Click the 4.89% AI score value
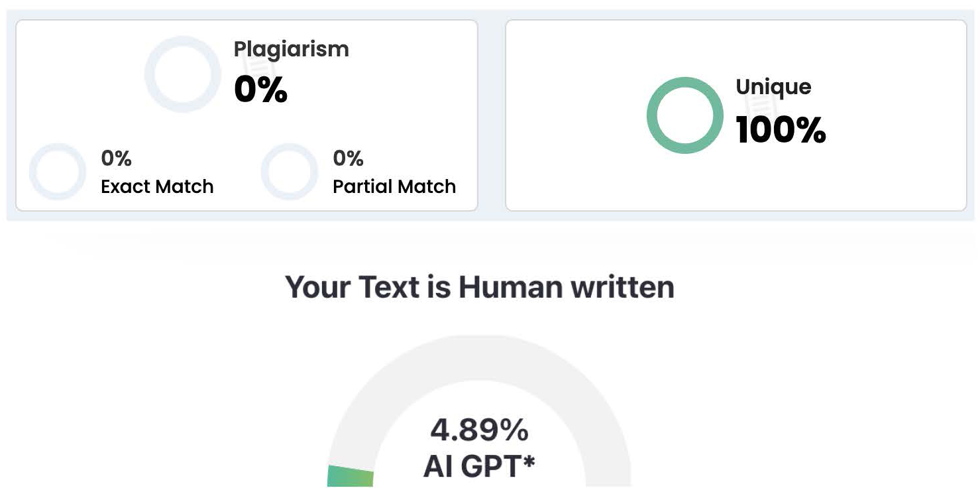Viewport: 980px width, 500px height. click(x=479, y=430)
